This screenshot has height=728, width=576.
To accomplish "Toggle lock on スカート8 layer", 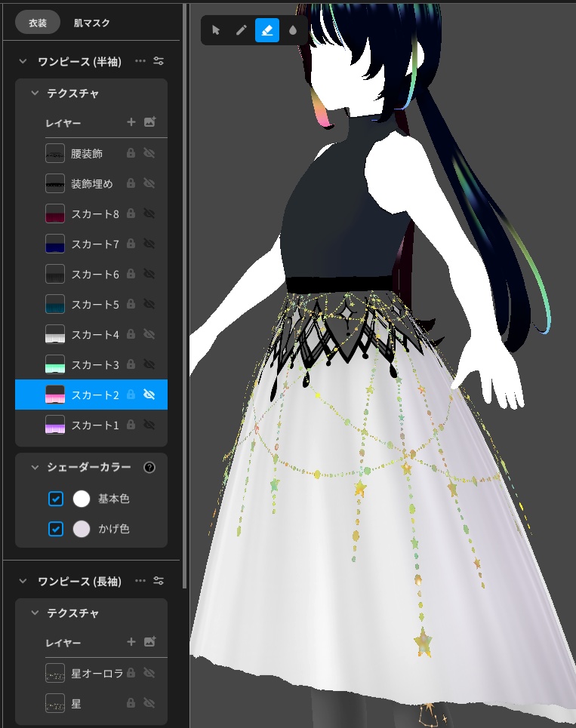I will (131, 213).
